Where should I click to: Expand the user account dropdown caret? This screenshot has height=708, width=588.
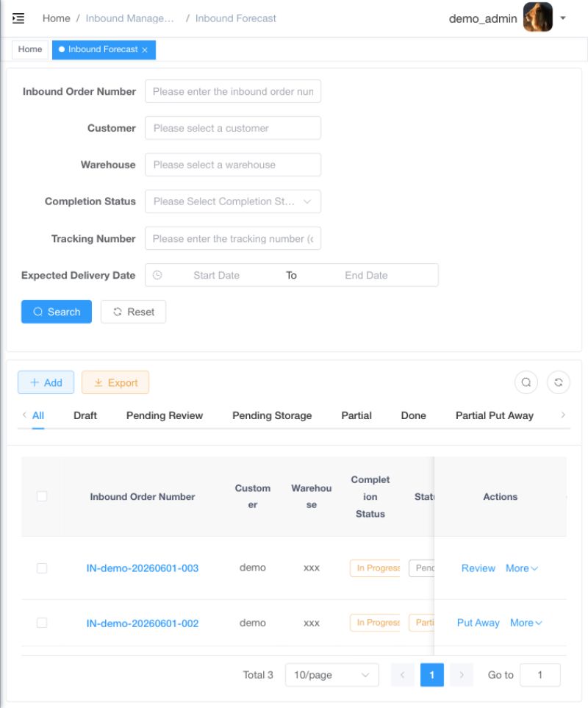(563, 18)
